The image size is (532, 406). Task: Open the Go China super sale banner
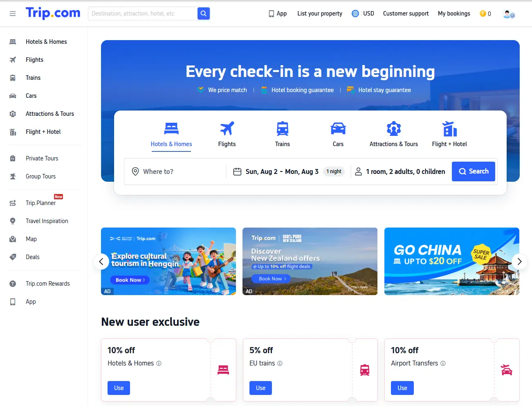pyautogui.click(x=452, y=261)
